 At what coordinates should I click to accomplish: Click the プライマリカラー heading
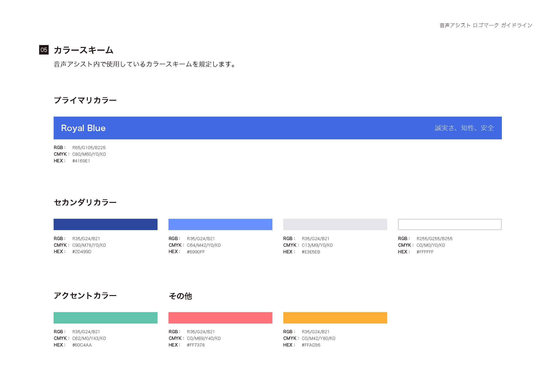(x=85, y=100)
